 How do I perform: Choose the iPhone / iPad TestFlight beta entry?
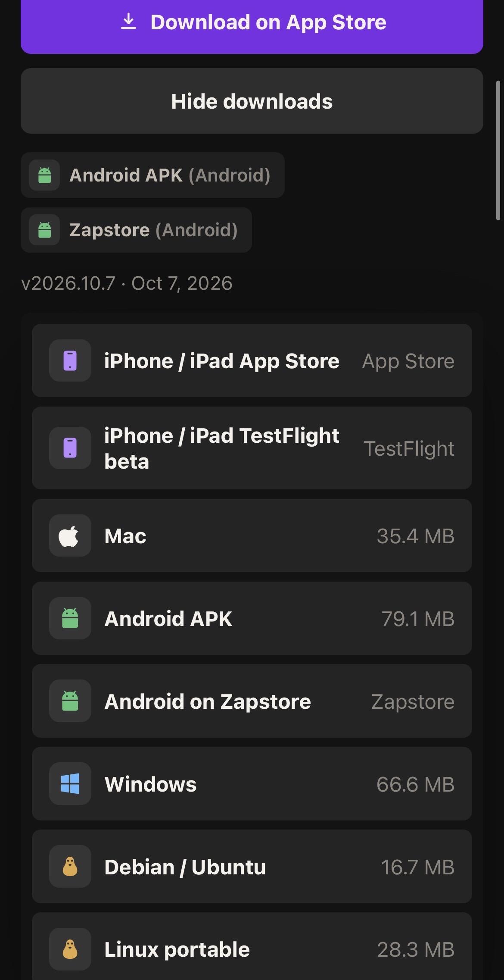point(252,448)
